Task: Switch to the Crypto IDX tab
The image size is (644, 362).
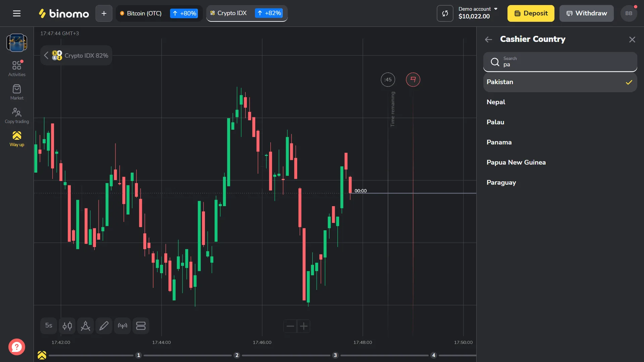Action: click(247, 13)
